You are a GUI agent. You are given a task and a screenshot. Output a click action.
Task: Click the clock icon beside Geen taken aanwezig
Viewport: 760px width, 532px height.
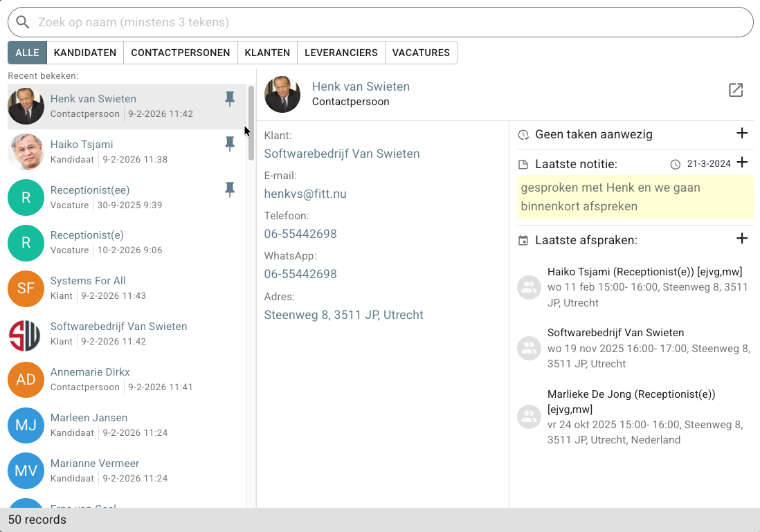pos(523,135)
